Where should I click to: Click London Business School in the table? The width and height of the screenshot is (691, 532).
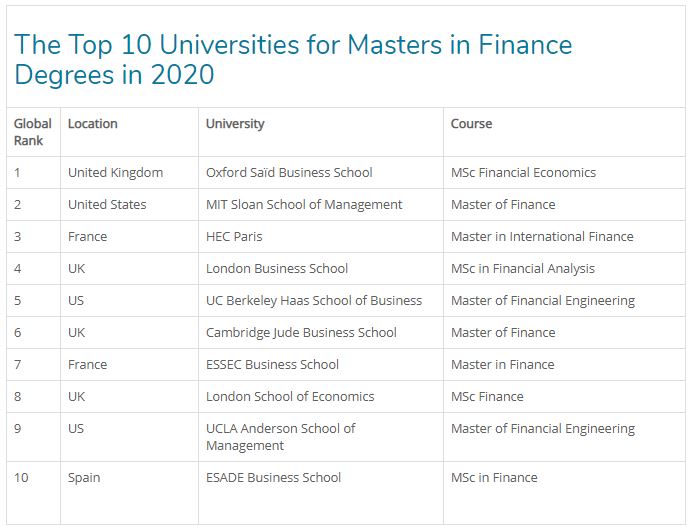pyautogui.click(x=277, y=268)
